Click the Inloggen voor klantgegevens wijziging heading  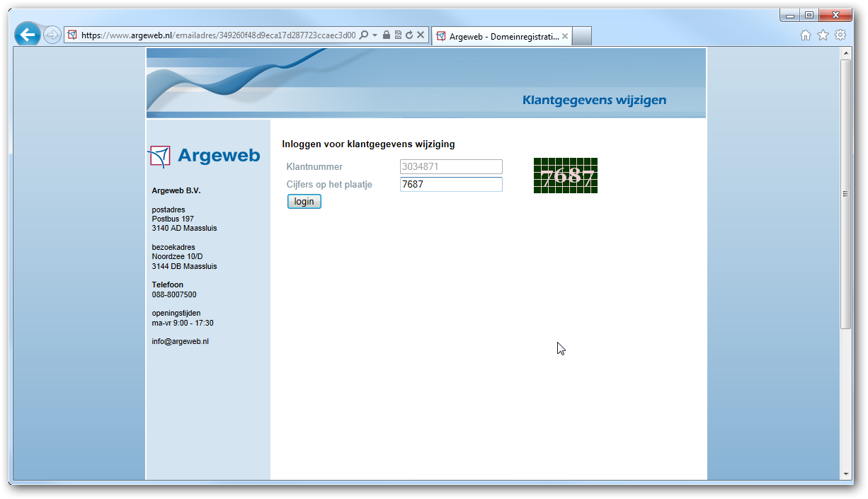pos(368,144)
